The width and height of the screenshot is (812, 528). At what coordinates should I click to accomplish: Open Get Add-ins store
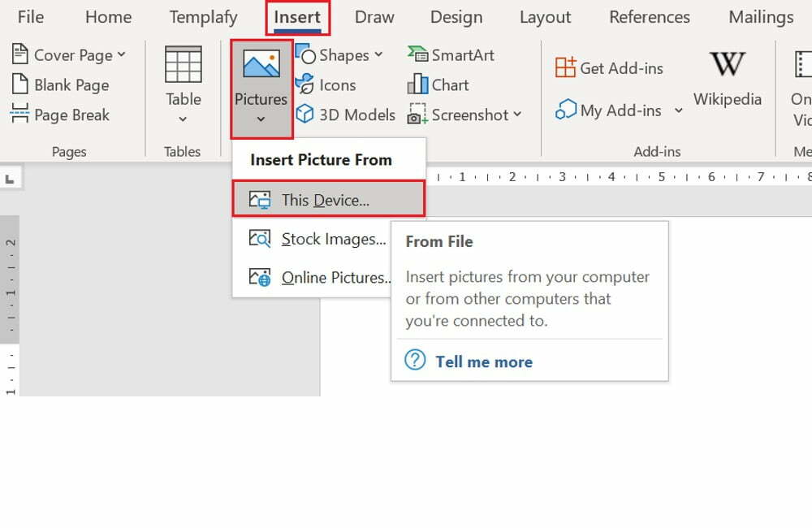[610, 68]
